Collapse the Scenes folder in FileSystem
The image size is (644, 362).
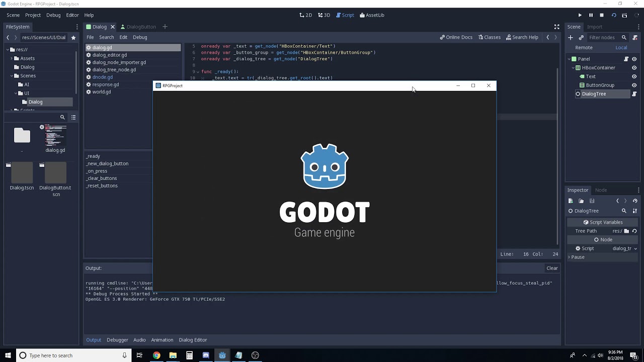(11, 76)
